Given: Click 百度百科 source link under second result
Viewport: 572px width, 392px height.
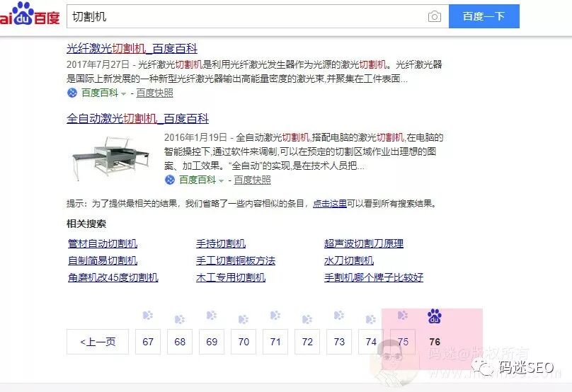Looking at the screenshot, I should click(x=198, y=180).
